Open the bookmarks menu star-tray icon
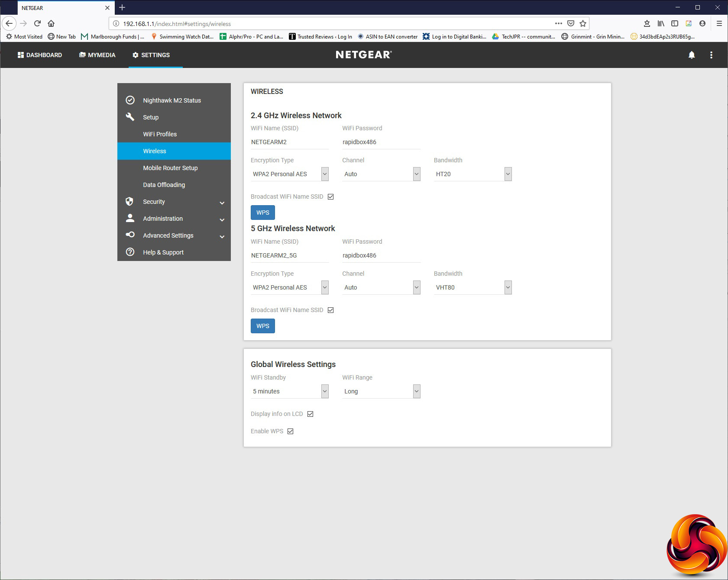The height and width of the screenshot is (580, 728). pyautogui.click(x=647, y=23)
